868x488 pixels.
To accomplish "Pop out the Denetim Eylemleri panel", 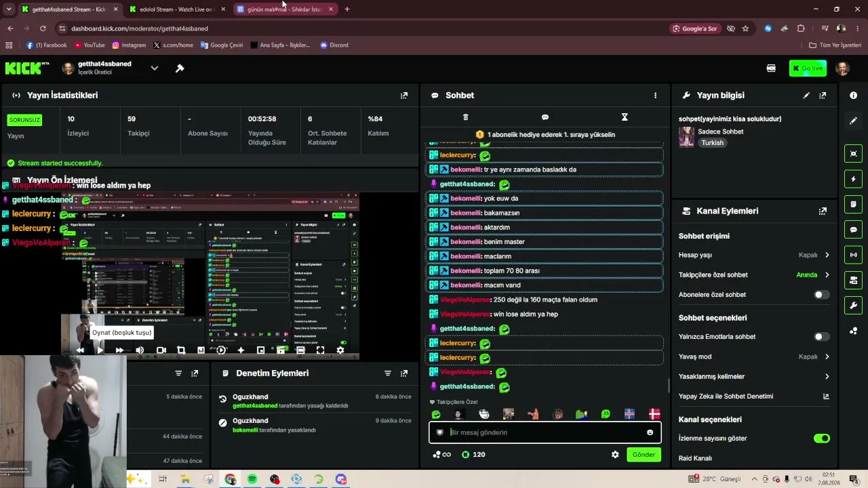I will point(404,373).
